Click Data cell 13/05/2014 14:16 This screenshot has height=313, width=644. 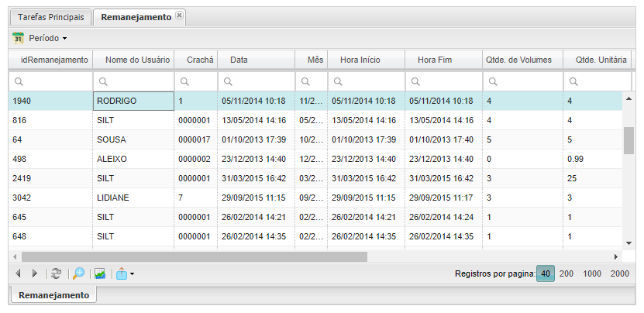click(x=257, y=120)
